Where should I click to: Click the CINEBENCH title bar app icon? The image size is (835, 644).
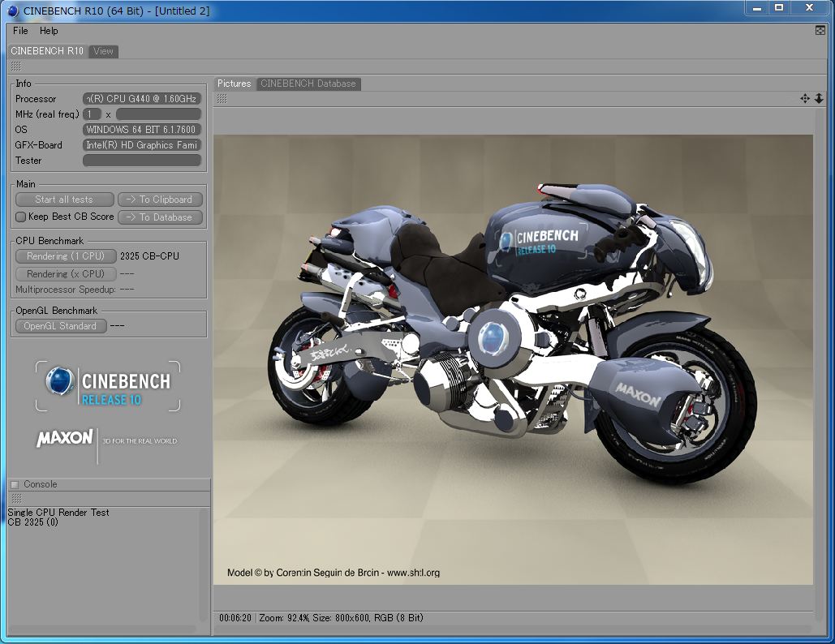point(12,10)
